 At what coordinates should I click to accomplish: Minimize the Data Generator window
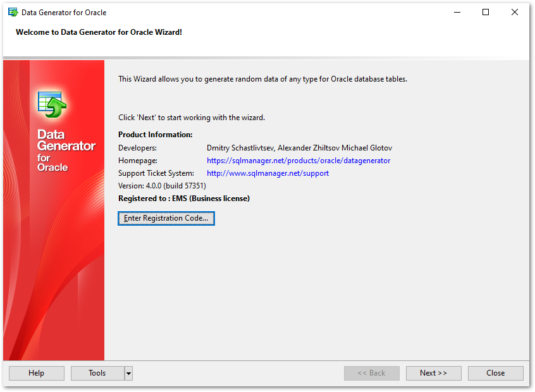tap(457, 13)
